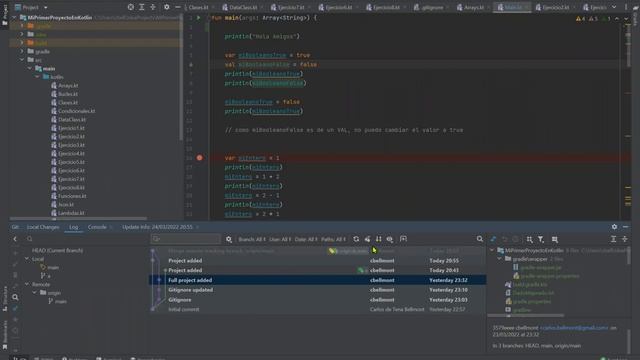Switch to Local Changes tab
This screenshot has height=360, width=640.
43,227
